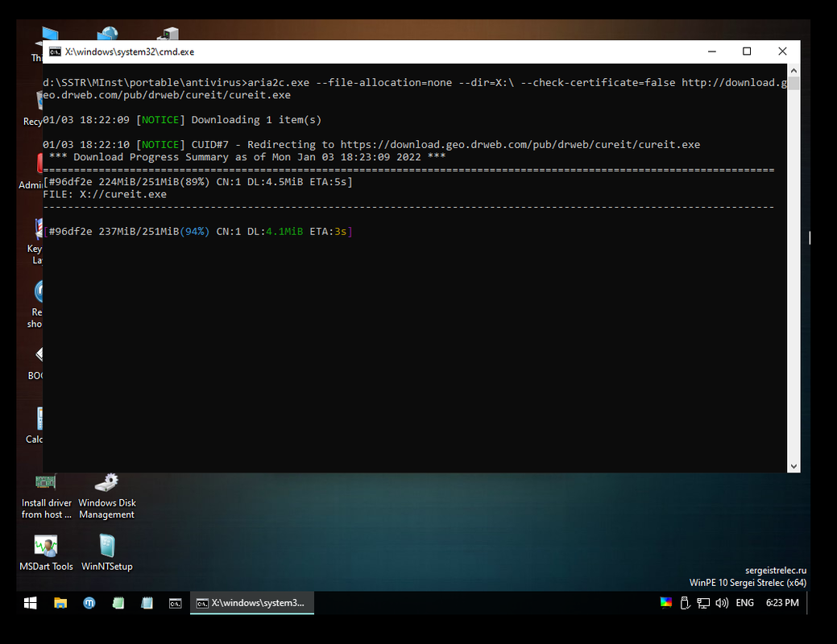837x644 pixels.
Task: Click the 'ETA:3s' text
Action: (x=329, y=232)
